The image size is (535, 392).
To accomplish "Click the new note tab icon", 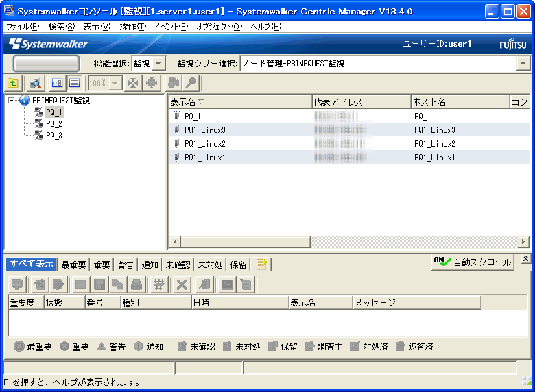I will point(261,264).
